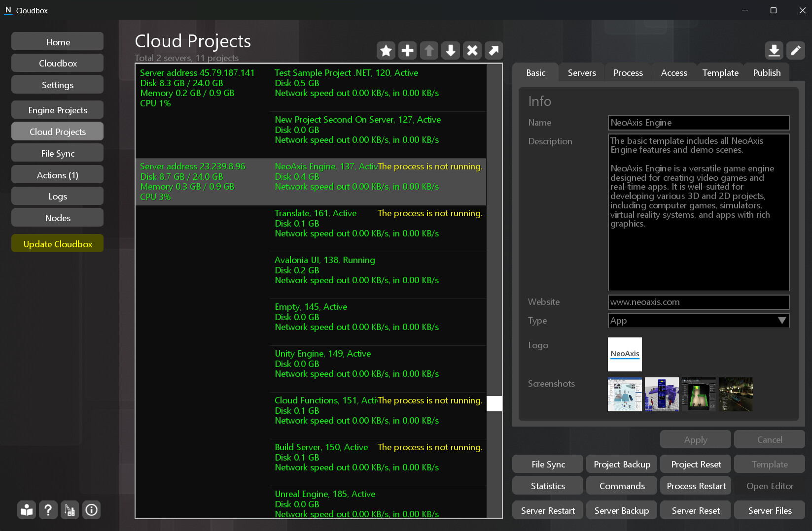Screen dimensions: 812x531
Task: Click the download icon above the tabs
Action: tap(774, 50)
